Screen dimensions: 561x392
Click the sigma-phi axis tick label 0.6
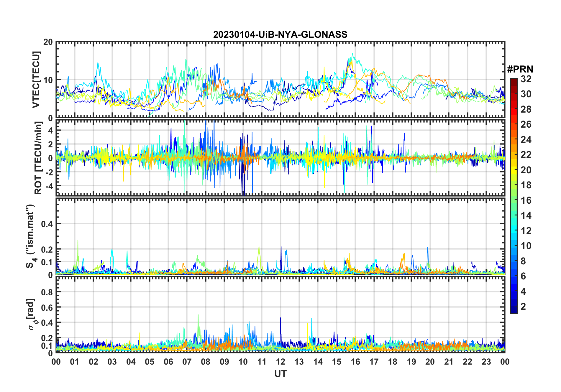(47, 308)
